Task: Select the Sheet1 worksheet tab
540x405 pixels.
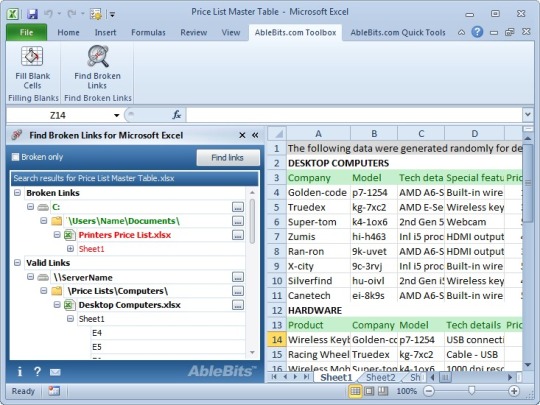Action: tap(336, 377)
